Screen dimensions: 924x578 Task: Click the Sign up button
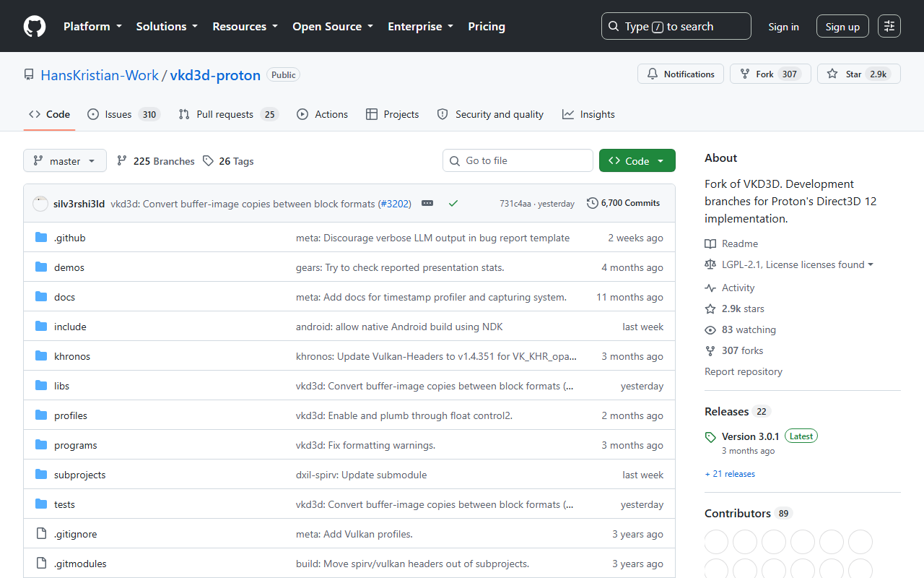[842, 27]
